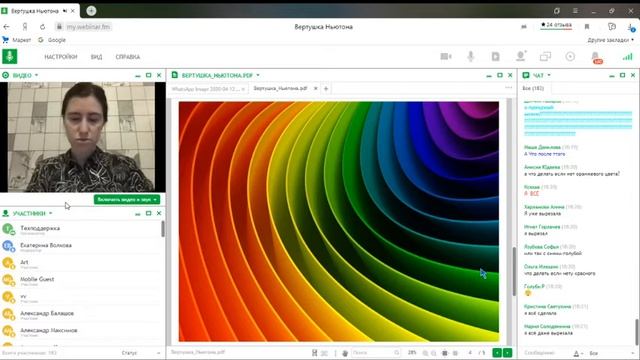The height and width of the screenshot is (360, 640).
Task: Open the ВИД menu
Action: tap(96, 57)
